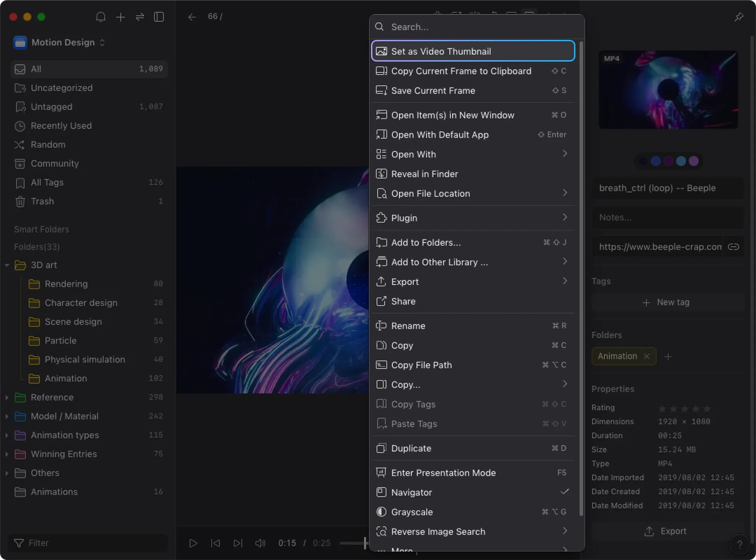This screenshot has width=756, height=560.
Task: Open the notifications bell icon
Action: click(x=100, y=17)
